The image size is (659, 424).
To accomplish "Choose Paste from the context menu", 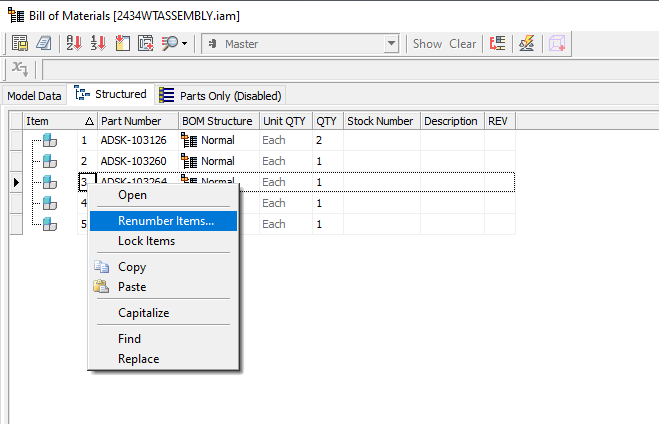I will coord(163,287).
